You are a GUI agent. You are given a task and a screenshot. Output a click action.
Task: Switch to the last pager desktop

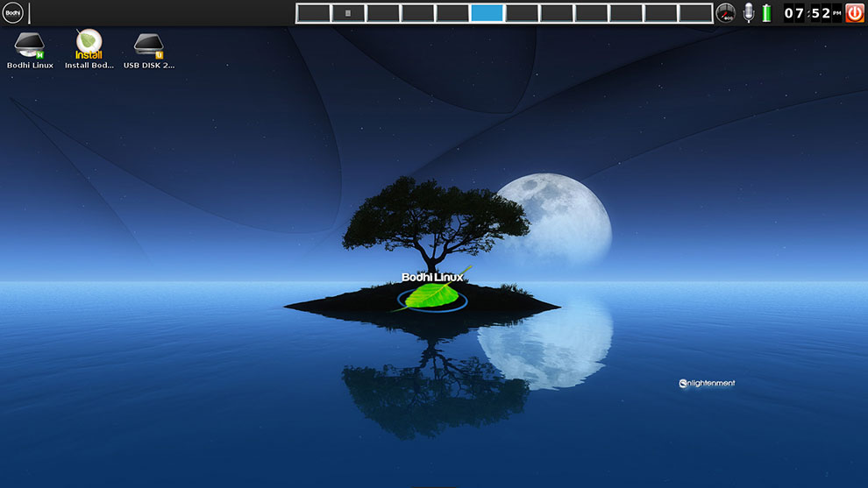click(x=695, y=13)
